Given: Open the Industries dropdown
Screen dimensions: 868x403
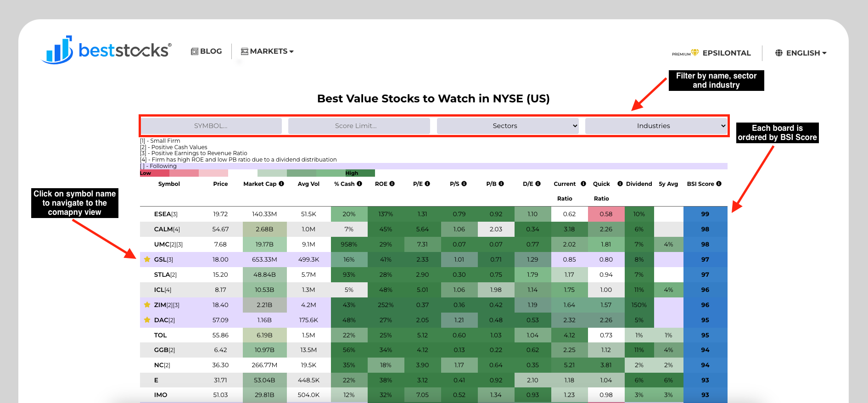Looking at the screenshot, I should click(x=656, y=126).
